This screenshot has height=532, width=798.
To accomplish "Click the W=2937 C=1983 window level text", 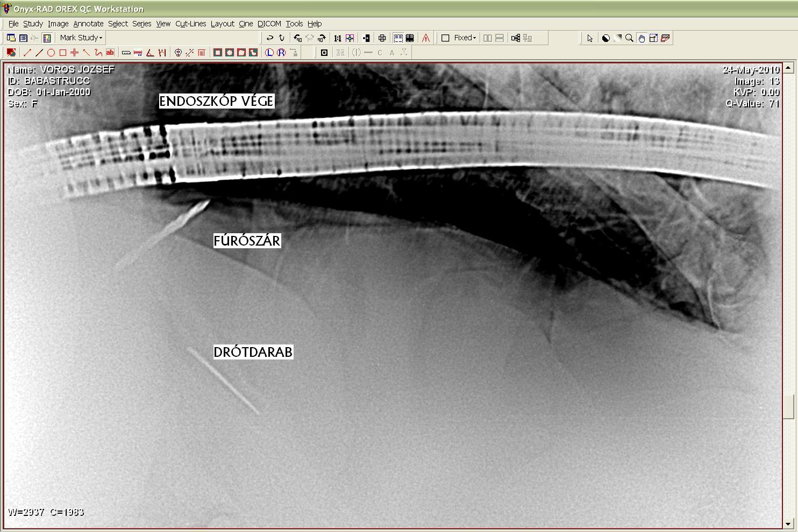I will [46, 512].
